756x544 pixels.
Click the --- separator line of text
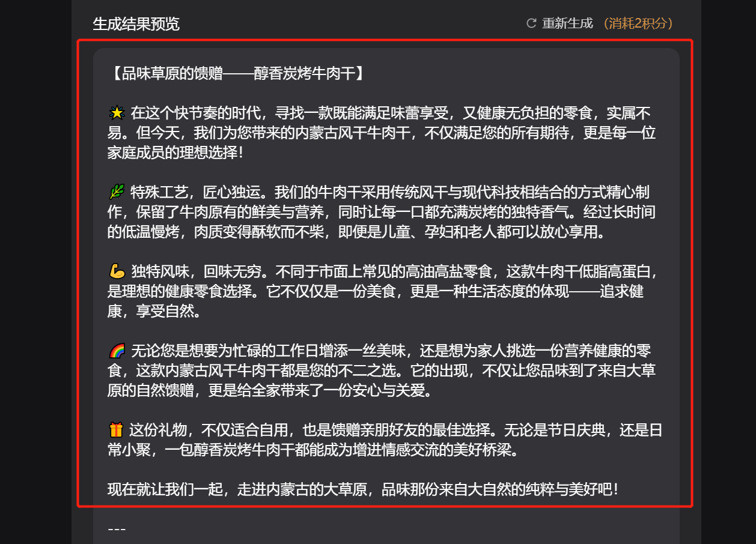tap(117, 529)
